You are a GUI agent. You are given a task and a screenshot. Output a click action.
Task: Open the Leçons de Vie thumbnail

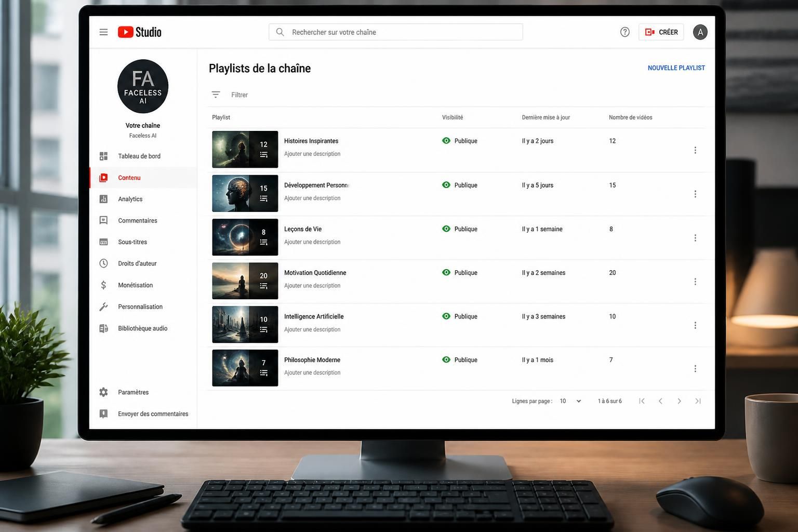[245, 237]
